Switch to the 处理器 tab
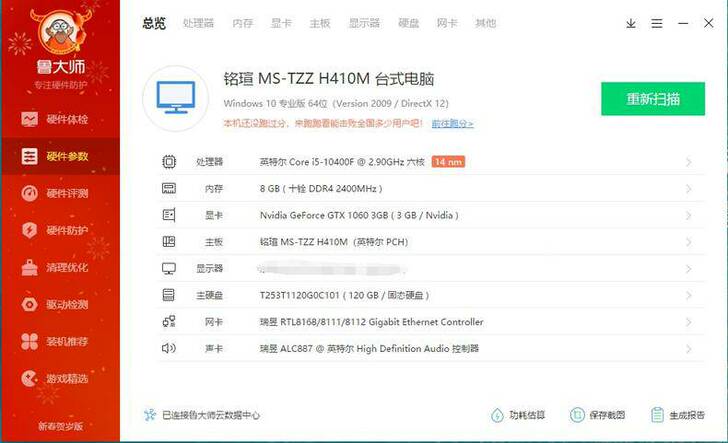Screen dimensions: 728x443 point(198,23)
